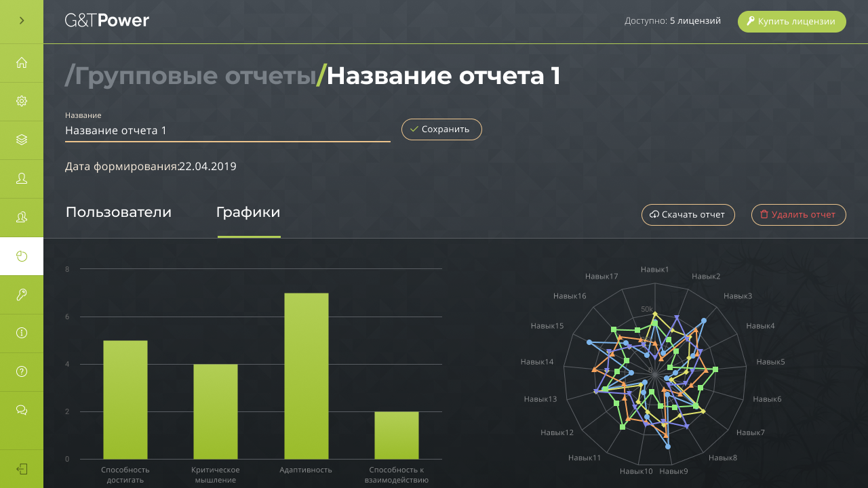Open the user group sidebar icon
868x488 pixels.
[22, 217]
